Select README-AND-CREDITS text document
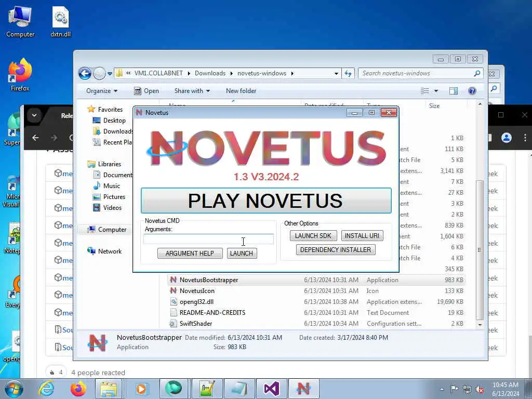Viewport: 532px width, 399px height. tap(212, 312)
